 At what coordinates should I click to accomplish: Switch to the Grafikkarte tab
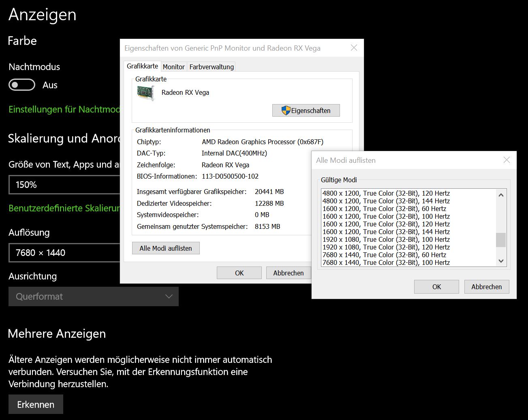pyautogui.click(x=142, y=66)
